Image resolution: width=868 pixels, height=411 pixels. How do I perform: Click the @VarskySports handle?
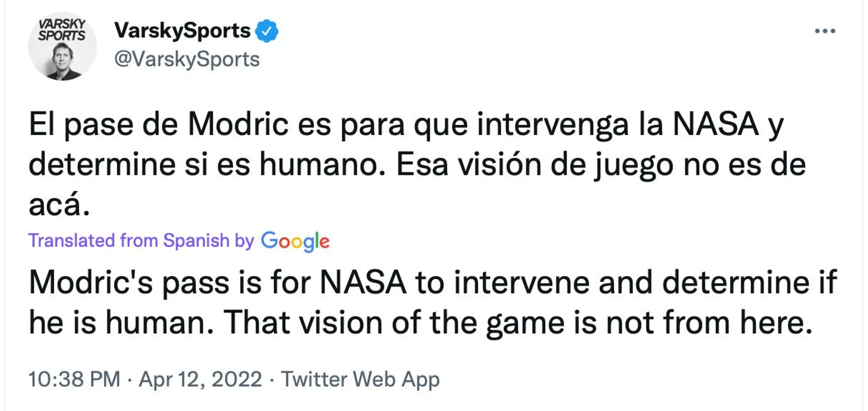point(186,59)
